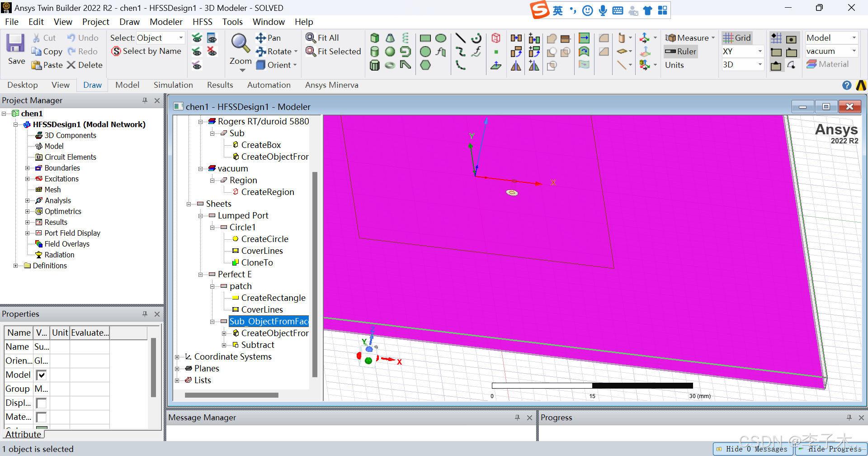The image size is (868, 456).
Task: Click the duplicate along line icon
Action: tap(534, 38)
